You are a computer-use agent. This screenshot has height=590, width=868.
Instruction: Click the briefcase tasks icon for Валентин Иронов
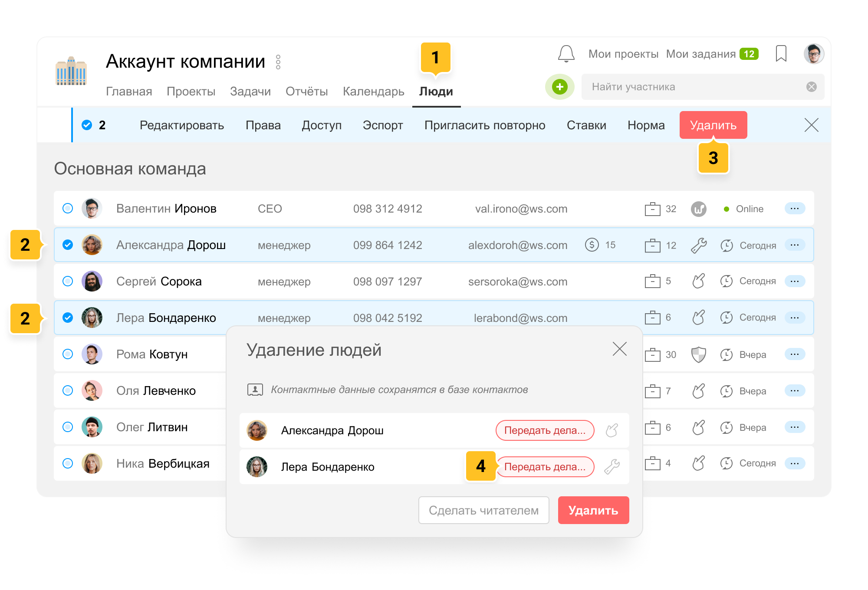[652, 209]
